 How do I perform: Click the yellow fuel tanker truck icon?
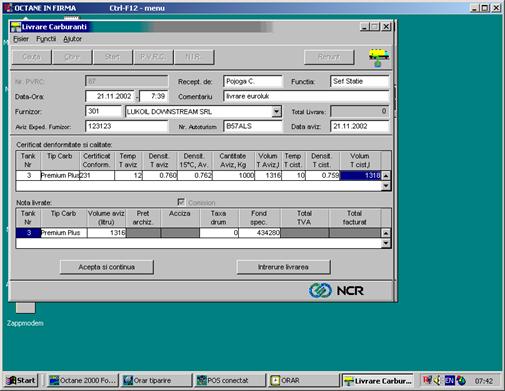[x=379, y=57]
